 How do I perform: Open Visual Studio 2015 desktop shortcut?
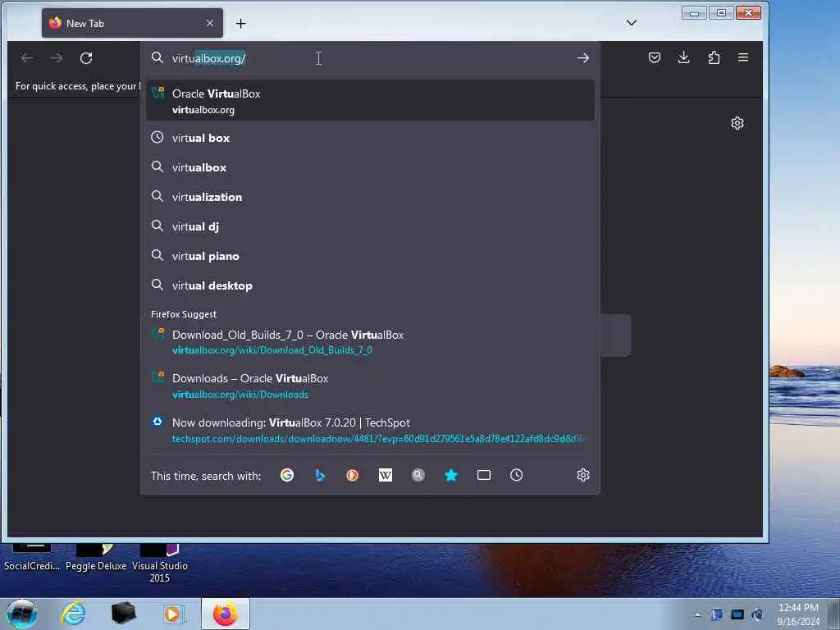point(160,564)
